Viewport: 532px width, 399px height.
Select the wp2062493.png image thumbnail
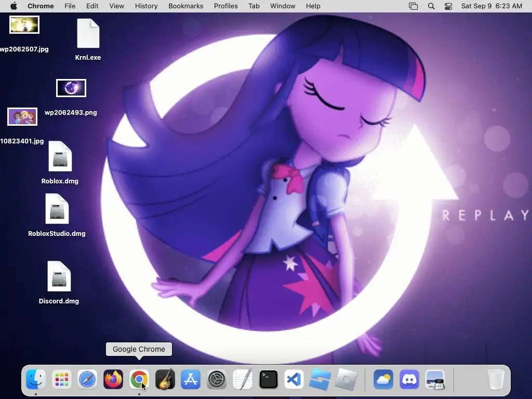(71, 88)
